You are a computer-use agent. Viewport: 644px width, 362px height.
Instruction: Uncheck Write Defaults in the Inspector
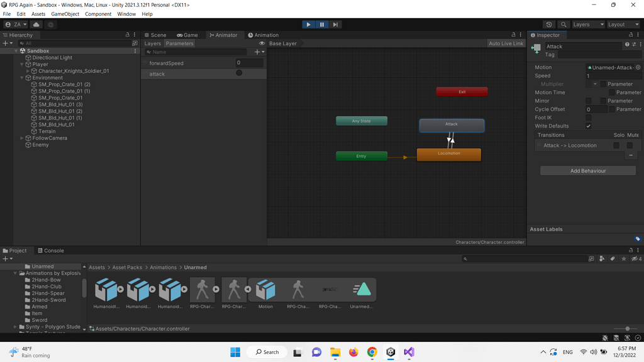click(x=589, y=126)
